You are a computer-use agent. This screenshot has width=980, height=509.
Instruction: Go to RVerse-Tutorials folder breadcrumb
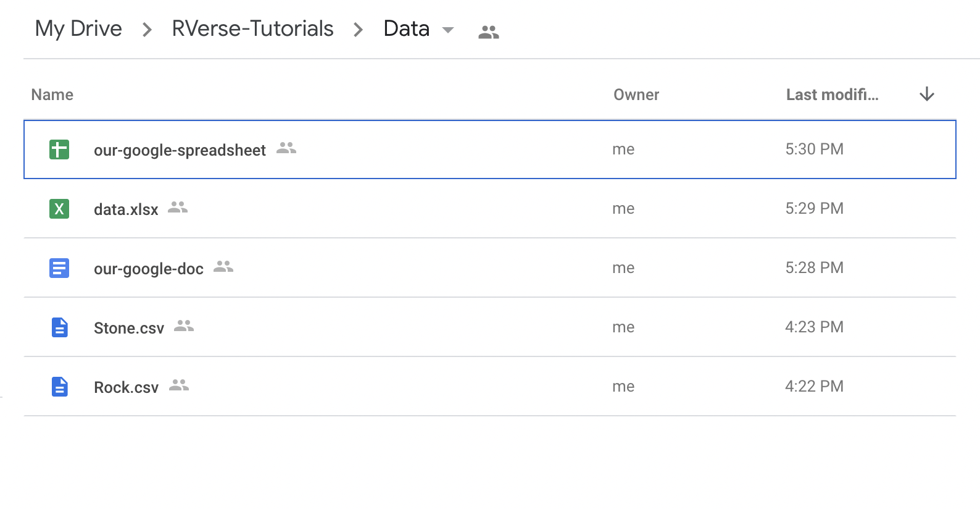pyautogui.click(x=252, y=28)
